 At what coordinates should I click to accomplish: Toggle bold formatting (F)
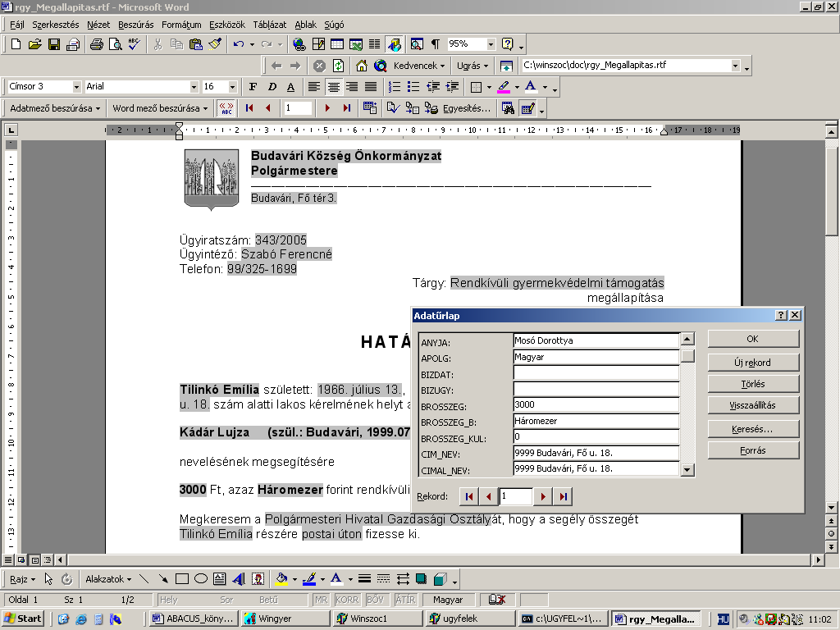(253, 87)
